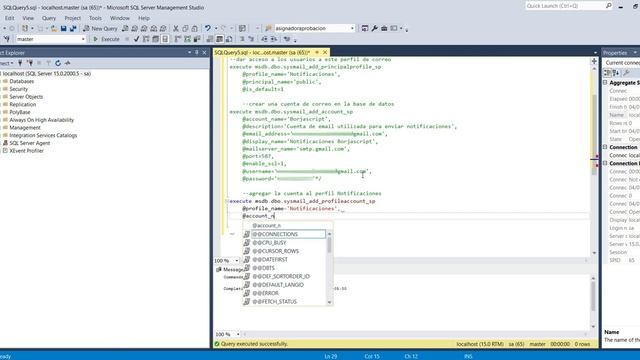Switch to the Messages results tab
The width and height of the screenshot is (640, 360).
pos(230,269)
